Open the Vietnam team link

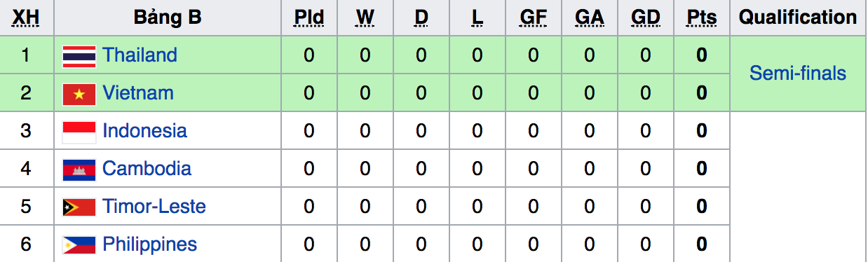click(138, 92)
